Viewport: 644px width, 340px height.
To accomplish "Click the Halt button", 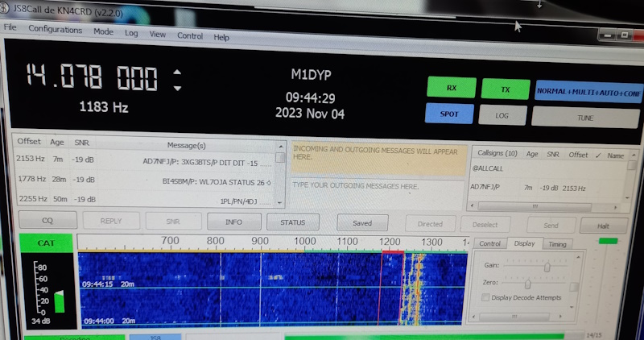I will click(603, 226).
